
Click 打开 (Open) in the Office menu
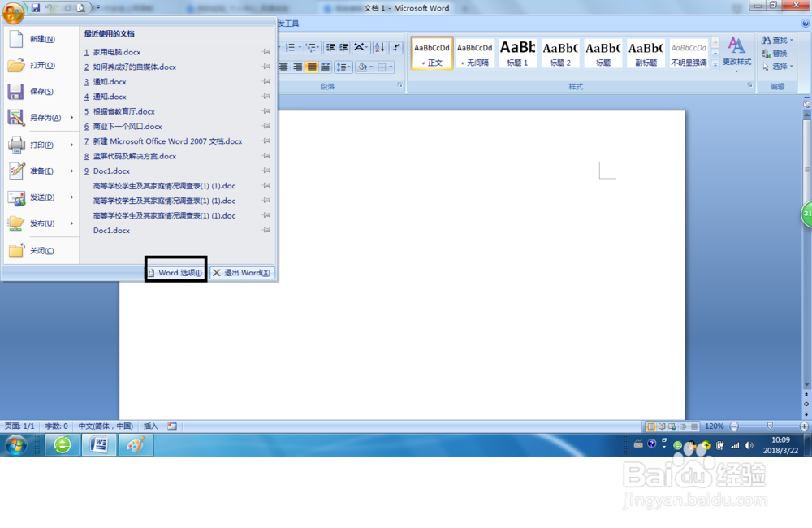pyautogui.click(x=41, y=65)
